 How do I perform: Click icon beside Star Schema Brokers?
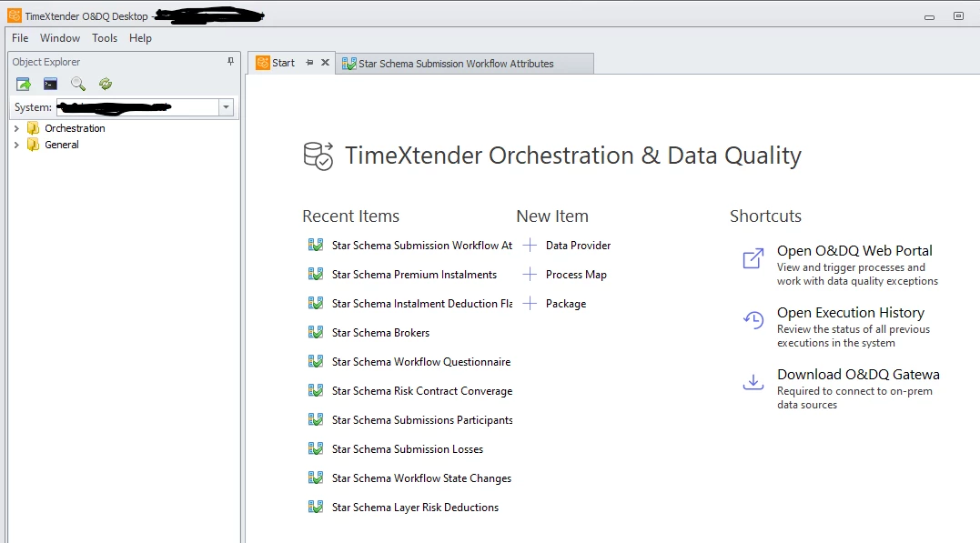tap(316, 332)
